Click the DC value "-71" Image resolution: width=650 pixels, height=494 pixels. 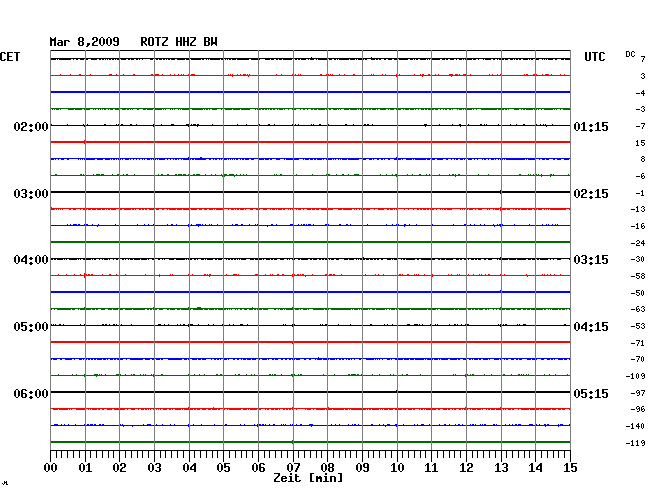638,343
